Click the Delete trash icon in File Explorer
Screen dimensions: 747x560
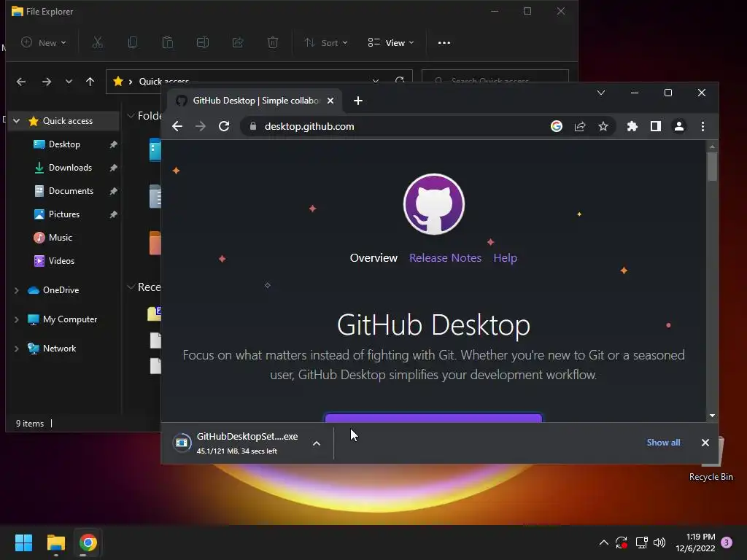[x=273, y=43]
